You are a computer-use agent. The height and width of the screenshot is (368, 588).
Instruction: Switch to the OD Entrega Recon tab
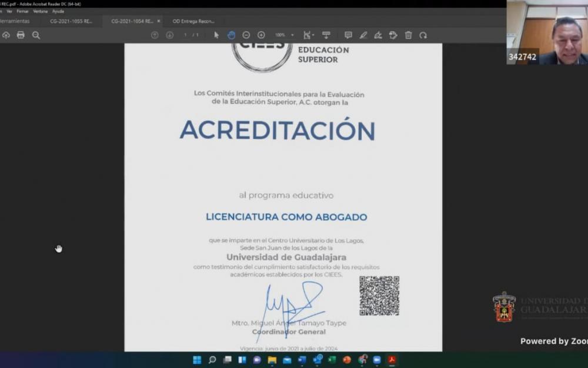(x=193, y=21)
